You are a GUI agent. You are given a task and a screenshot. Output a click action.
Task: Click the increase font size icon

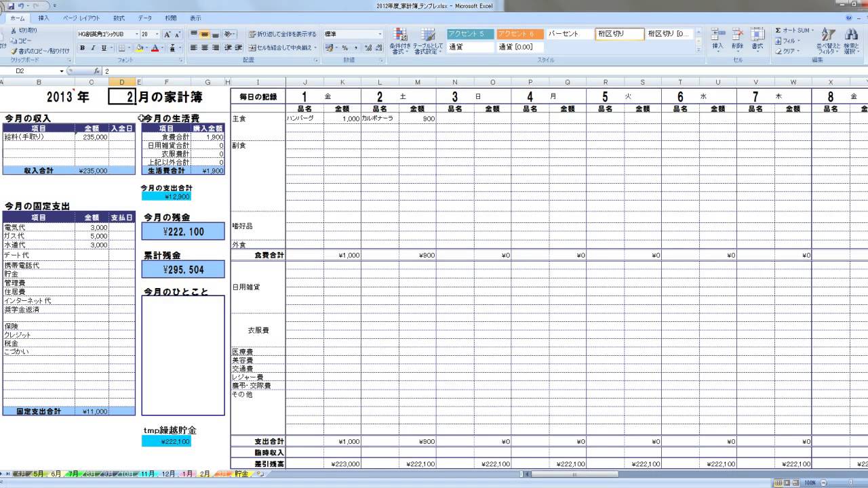pos(167,34)
